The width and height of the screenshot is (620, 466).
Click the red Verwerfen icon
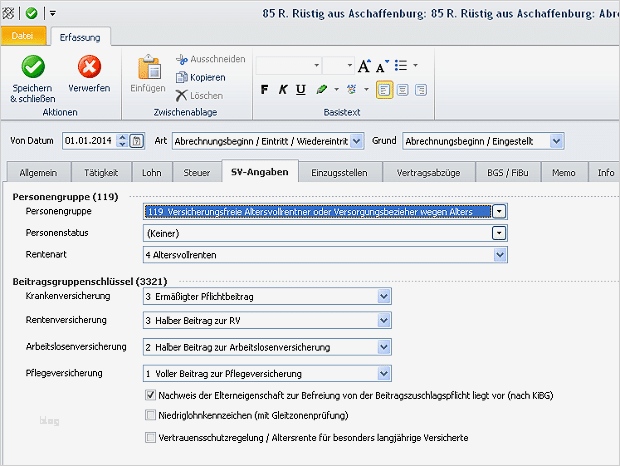(x=89, y=66)
